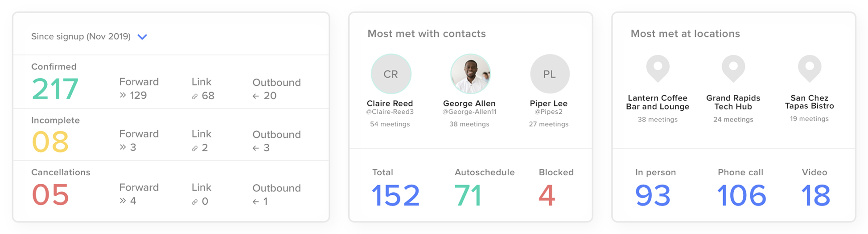This screenshot has height=234, width=868.
Task: Select the Incomplete count 08
Action: coord(50,142)
